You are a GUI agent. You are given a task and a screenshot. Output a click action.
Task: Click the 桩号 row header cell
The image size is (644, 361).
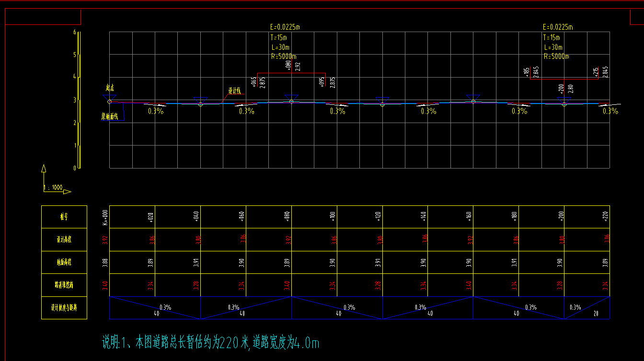[64, 217]
